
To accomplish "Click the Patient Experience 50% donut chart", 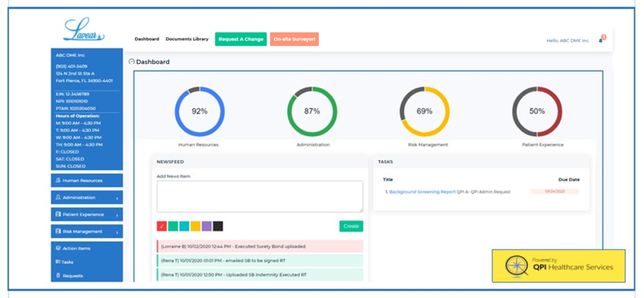I will click(536, 111).
